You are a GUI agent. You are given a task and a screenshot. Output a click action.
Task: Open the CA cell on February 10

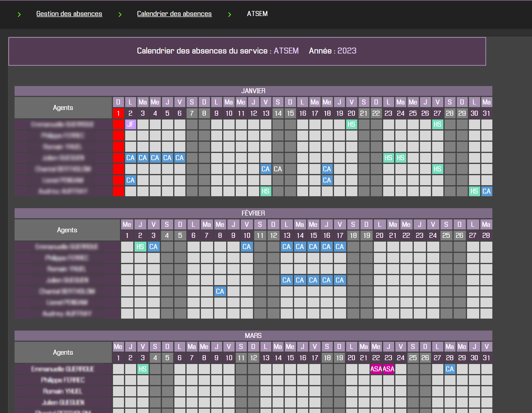(x=247, y=247)
